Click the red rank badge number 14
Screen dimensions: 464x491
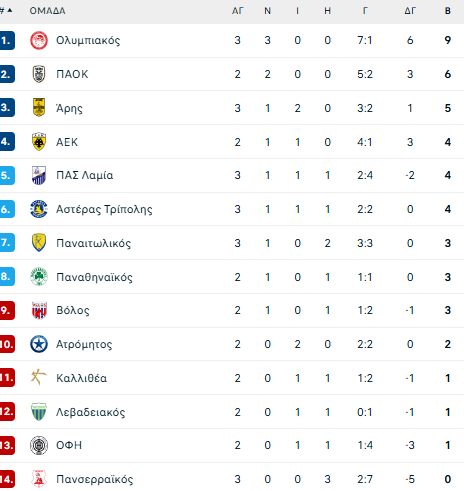pyautogui.click(x=7, y=479)
